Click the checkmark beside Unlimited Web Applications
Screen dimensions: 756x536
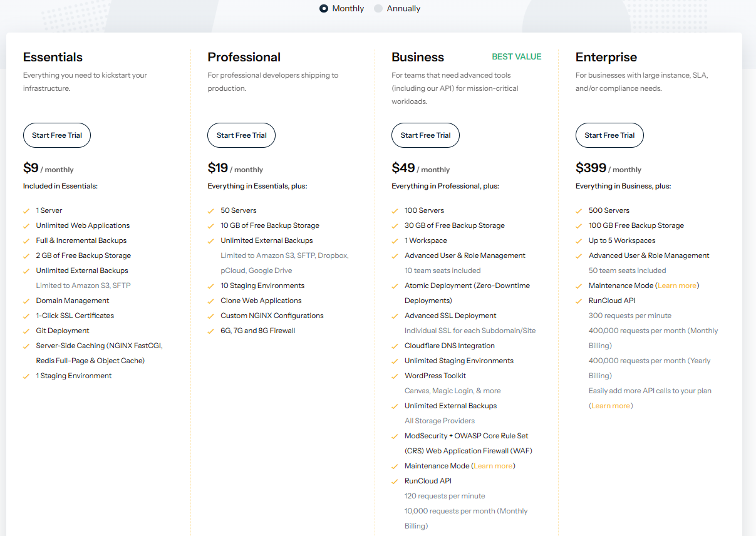[26, 226]
